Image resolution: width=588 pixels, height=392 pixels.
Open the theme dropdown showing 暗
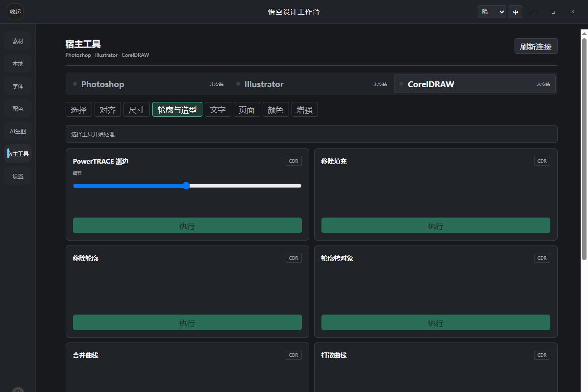coord(492,12)
